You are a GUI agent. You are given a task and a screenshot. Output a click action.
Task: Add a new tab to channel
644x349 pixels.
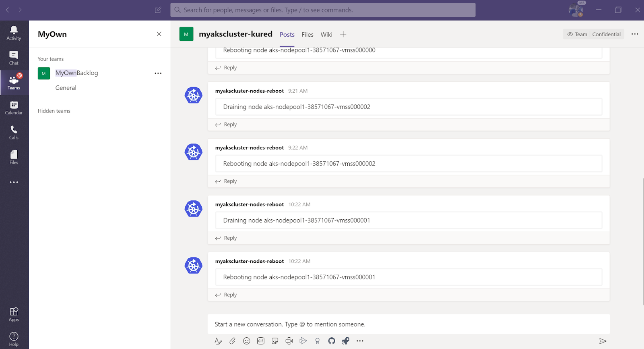pyautogui.click(x=343, y=34)
